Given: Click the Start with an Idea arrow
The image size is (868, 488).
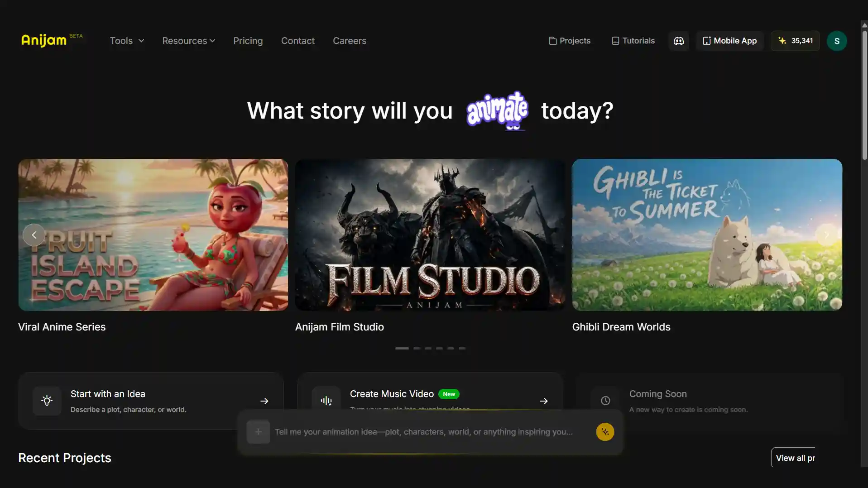Looking at the screenshot, I should coord(264,401).
